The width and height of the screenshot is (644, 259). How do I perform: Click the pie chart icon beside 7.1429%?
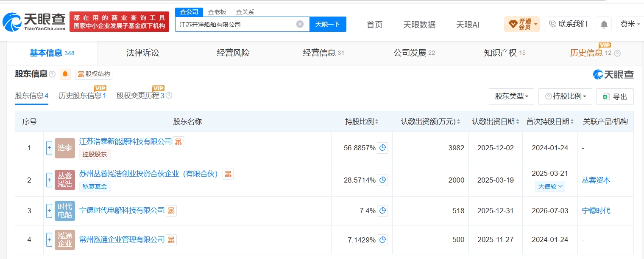tap(382, 239)
